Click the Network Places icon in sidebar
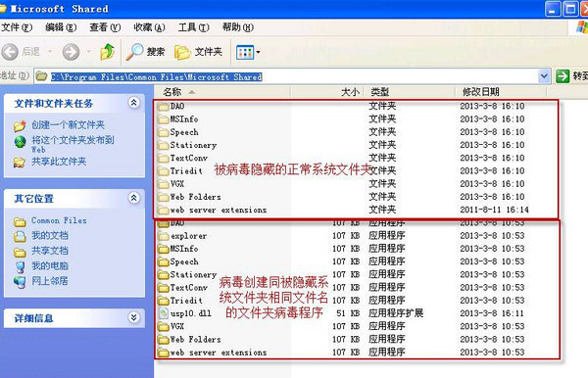 click(x=20, y=282)
